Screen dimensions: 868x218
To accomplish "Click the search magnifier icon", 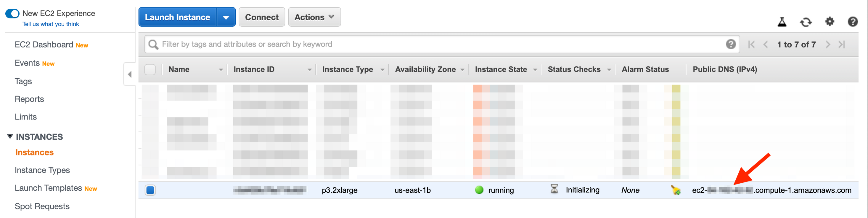I will [153, 44].
